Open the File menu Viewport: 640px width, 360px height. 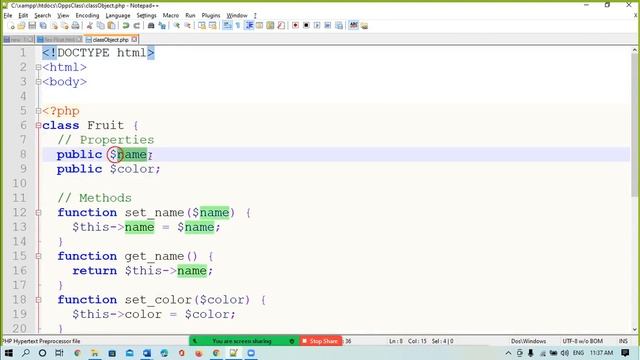[x=8, y=16]
